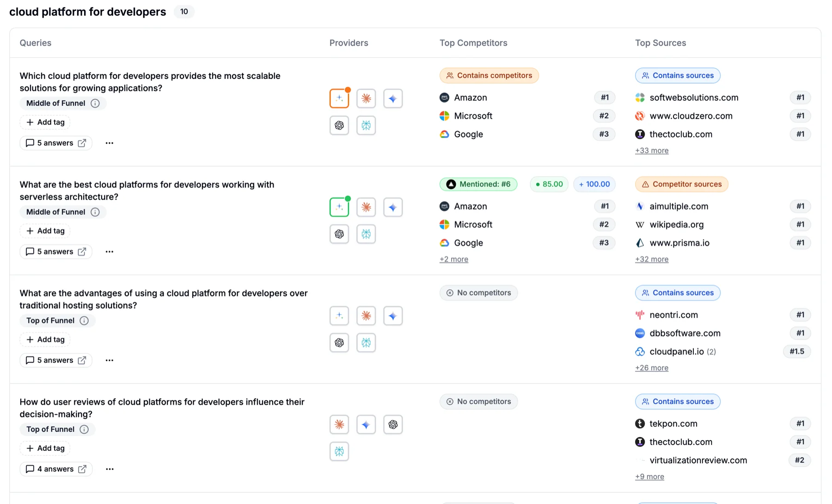Image resolution: width=832 pixels, height=504 pixels.
Task: Click the wikipedia.org favicon under Top Sources
Action: pyautogui.click(x=640, y=225)
